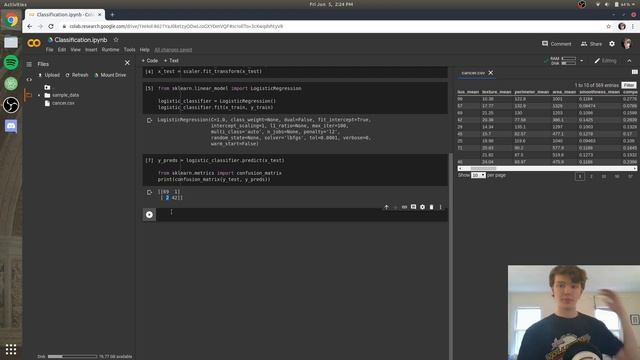Open RAM and Disk resource dropdown arrow
This screenshot has height=360, width=640.
pos(582,61)
